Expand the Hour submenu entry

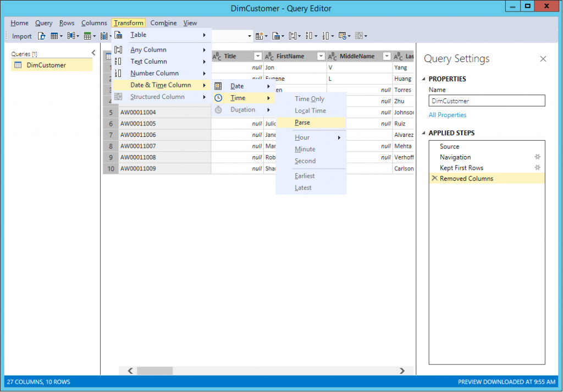[311, 137]
